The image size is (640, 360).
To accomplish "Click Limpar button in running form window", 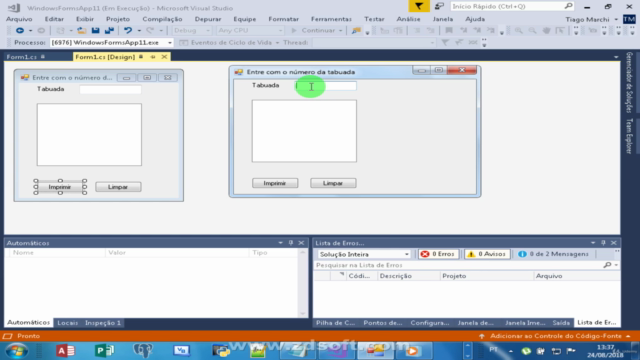I will (x=333, y=183).
